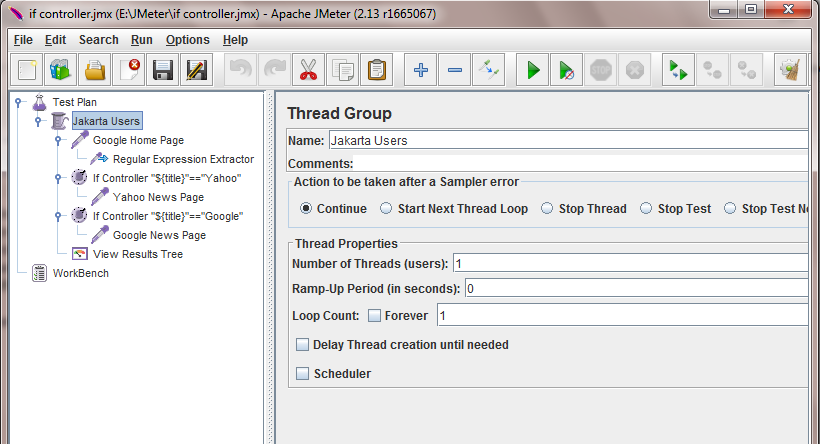The image size is (820, 444).
Task: Select the Stop Test radio button
Action: [646, 209]
